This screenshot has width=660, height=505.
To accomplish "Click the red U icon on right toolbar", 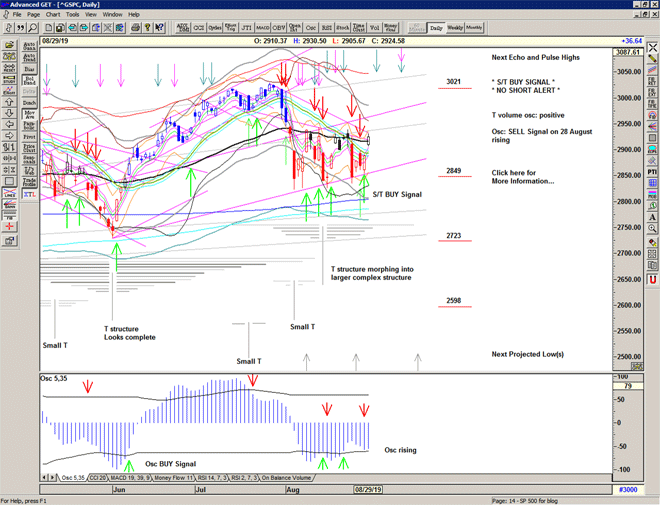I will pyautogui.click(x=652, y=279).
